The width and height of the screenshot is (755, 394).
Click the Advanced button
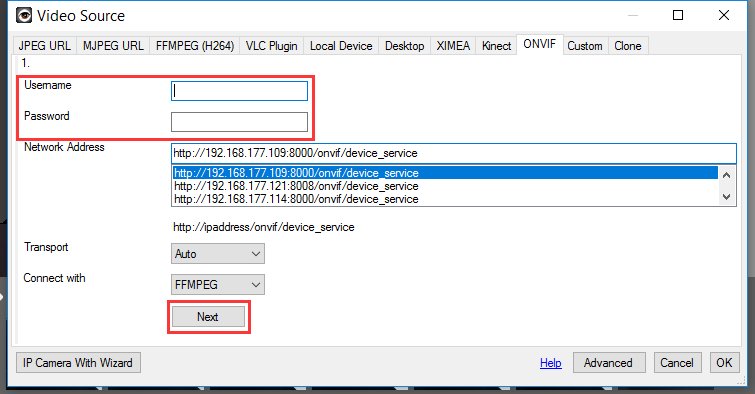coord(609,363)
